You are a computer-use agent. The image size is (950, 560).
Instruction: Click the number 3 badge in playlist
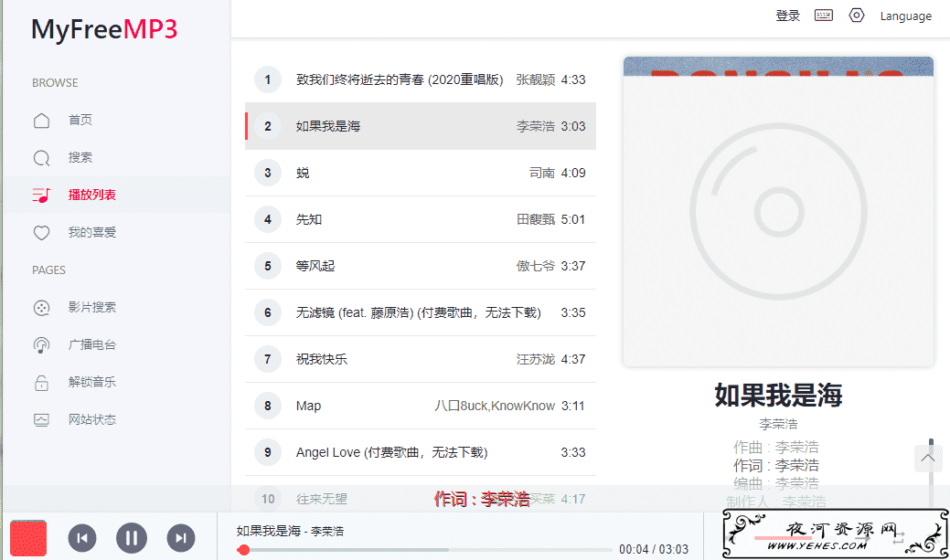point(268,173)
